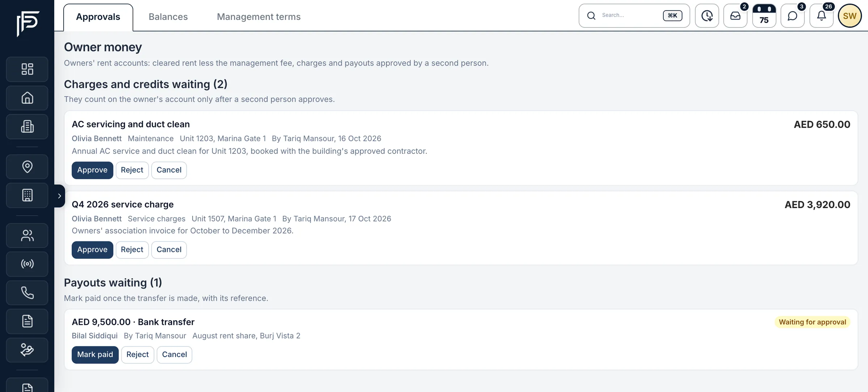Click the Q4 2026 service charge title
This screenshot has height=392, width=868.
coord(123,205)
